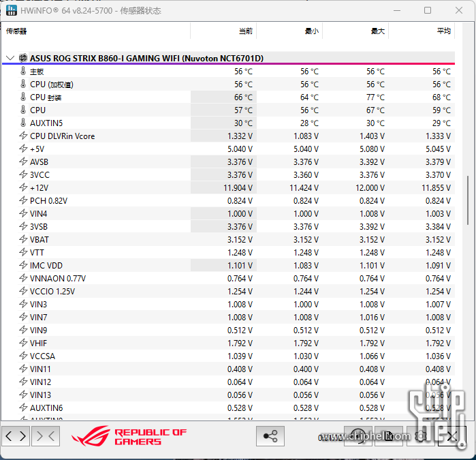
Task: Click lightning icon of VHIF row
Action: 23,343
